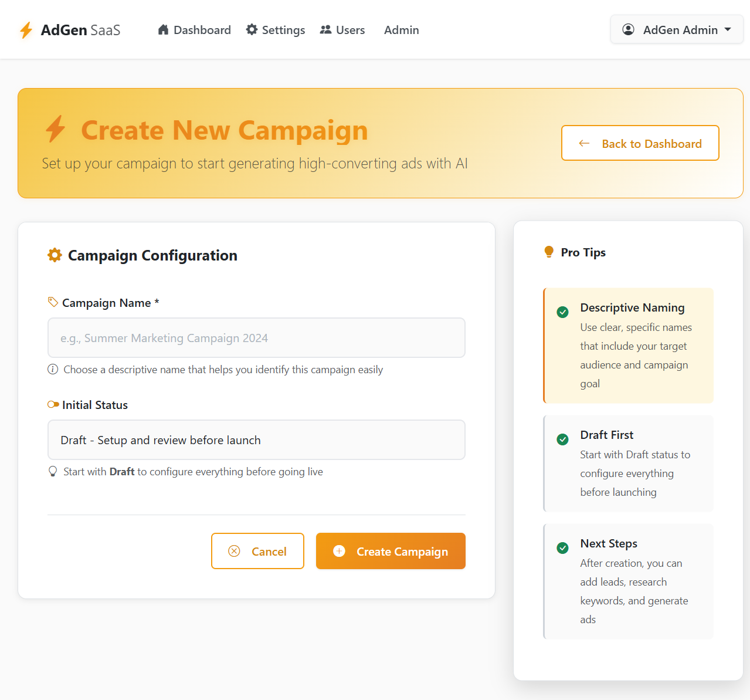
Task: Click the toggle icon beside Initial Status
Action: tap(53, 404)
